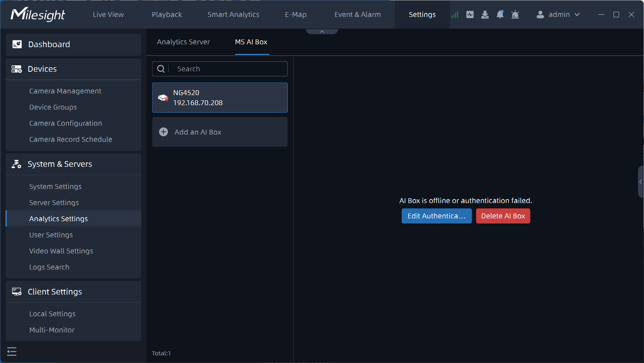This screenshot has height=363, width=644.
Task: Collapse the tab bar with the top chevron
Action: [322, 31]
